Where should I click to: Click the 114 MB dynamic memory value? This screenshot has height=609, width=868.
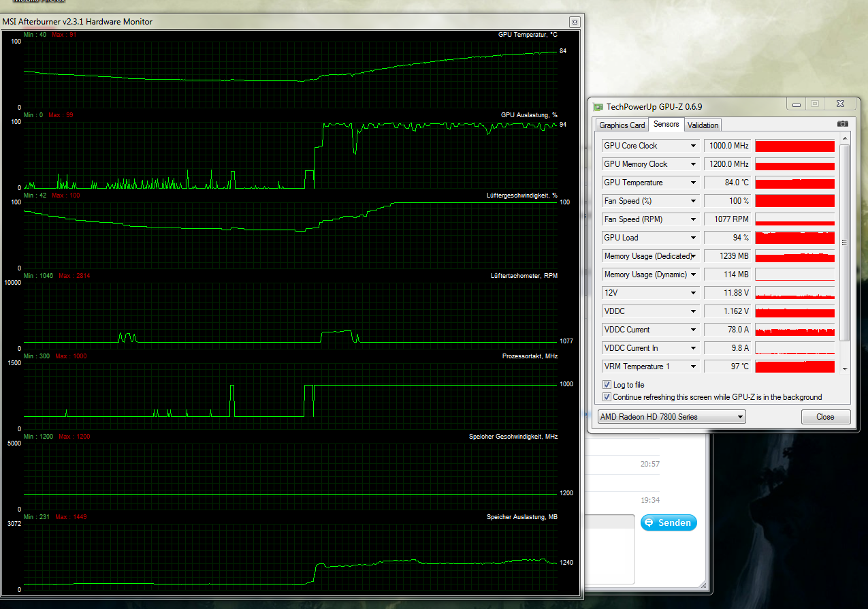tap(727, 275)
